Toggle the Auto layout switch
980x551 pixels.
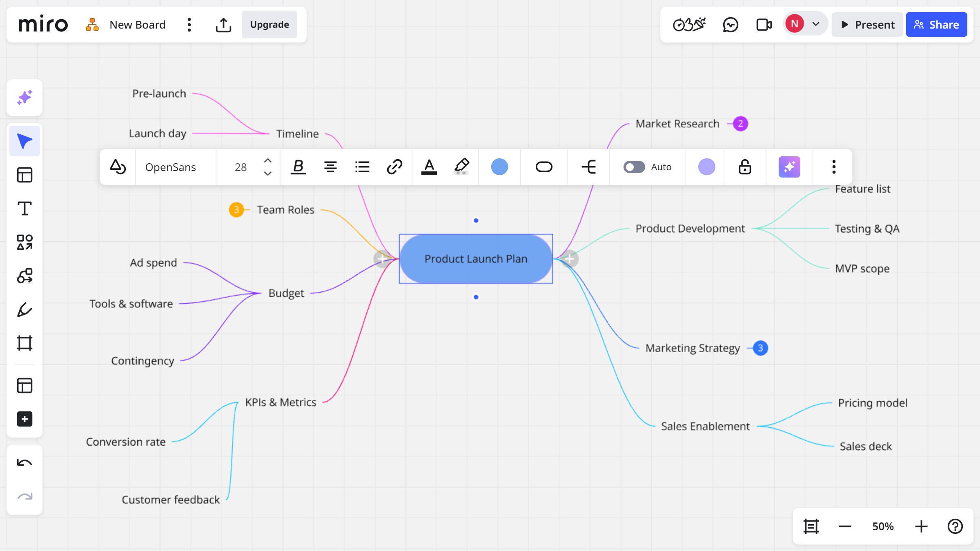(634, 167)
